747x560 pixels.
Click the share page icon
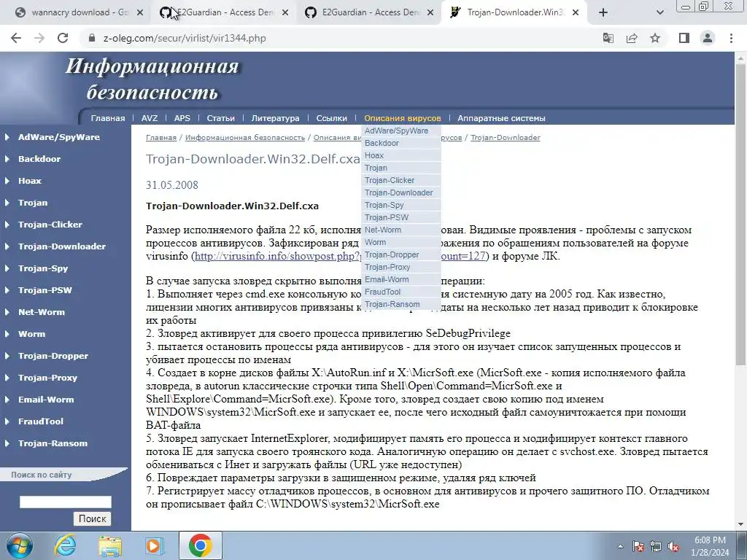[x=632, y=38]
